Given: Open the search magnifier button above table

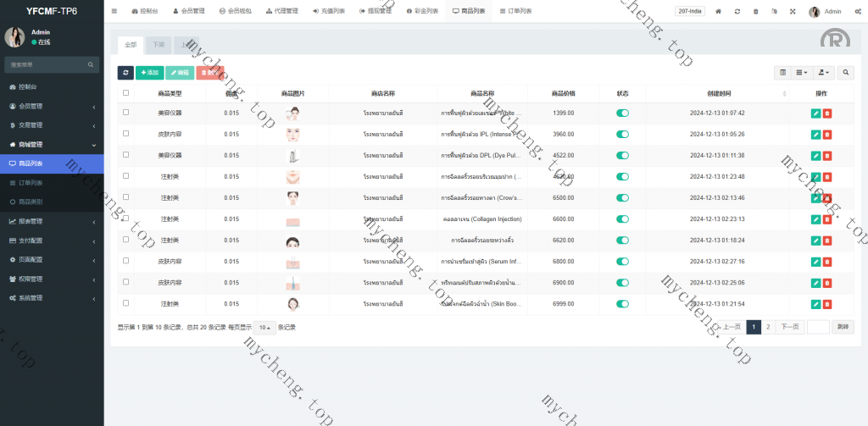Looking at the screenshot, I should 845,73.
